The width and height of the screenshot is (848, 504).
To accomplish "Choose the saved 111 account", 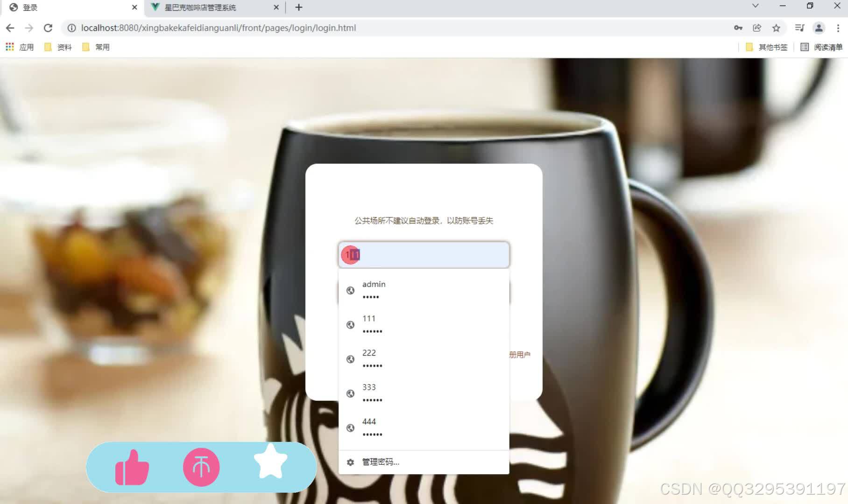I will [424, 324].
